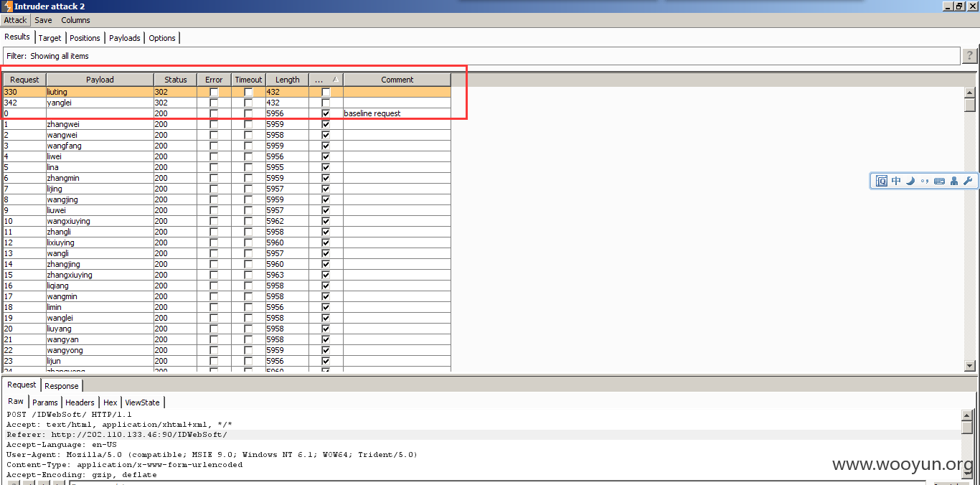Open the Save menu

coord(43,20)
